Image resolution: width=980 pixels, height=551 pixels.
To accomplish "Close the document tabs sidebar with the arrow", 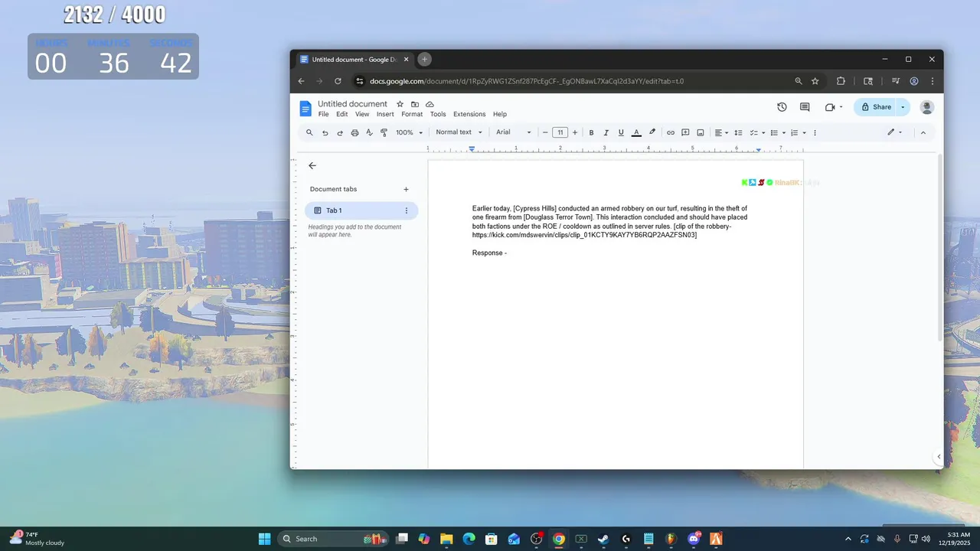I will pyautogui.click(x=312, y=165).
